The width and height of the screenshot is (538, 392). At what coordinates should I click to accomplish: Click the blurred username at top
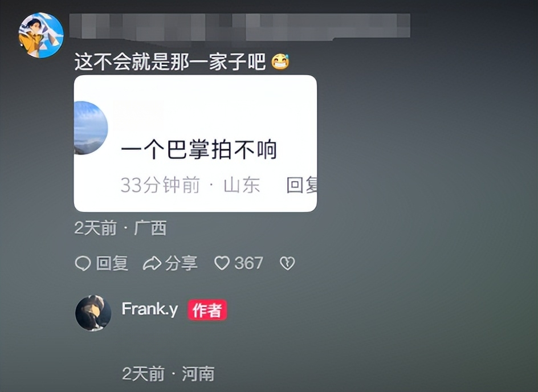tap(239, 26)
